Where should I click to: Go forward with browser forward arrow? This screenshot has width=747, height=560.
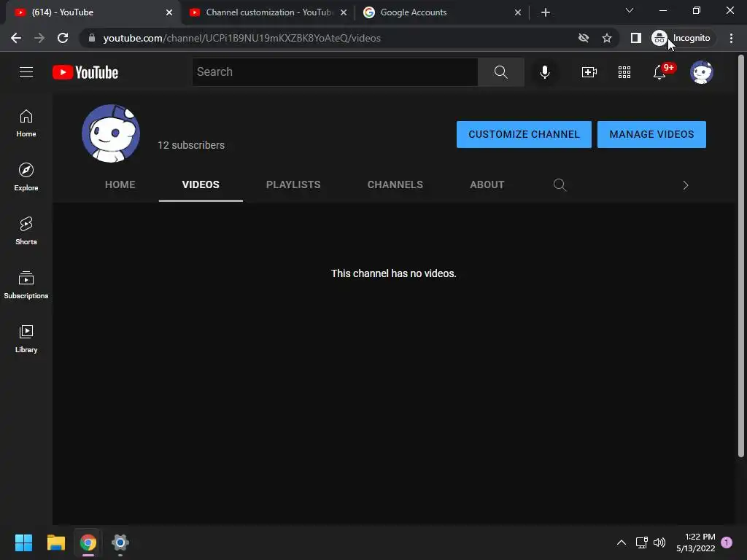pos(39,38)
